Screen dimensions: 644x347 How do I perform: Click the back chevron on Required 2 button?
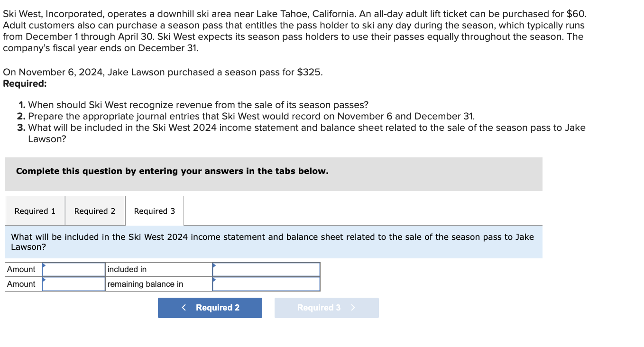point(184,308)
